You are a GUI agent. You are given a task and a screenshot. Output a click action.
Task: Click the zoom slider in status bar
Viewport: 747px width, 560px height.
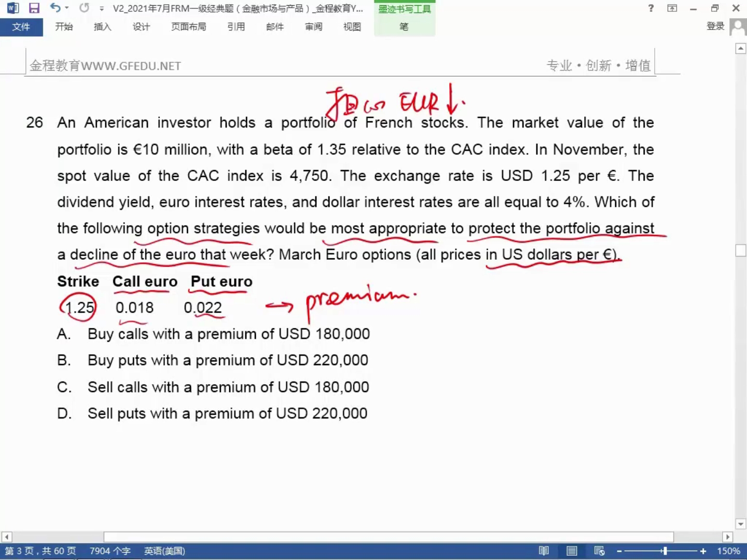(x=664, y=551)
